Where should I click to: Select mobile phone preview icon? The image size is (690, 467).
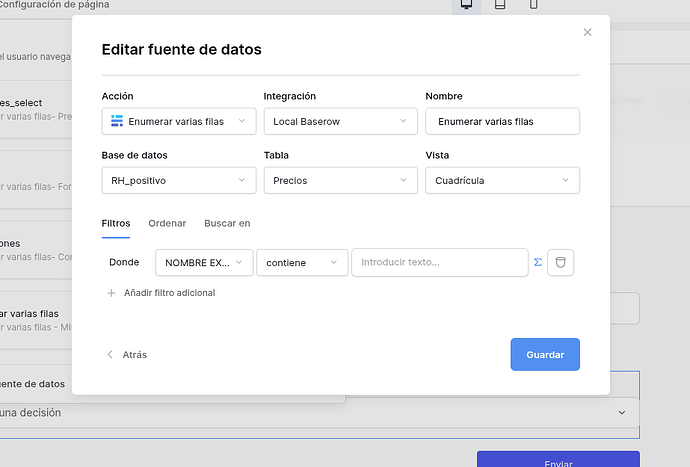pos(533,4)
